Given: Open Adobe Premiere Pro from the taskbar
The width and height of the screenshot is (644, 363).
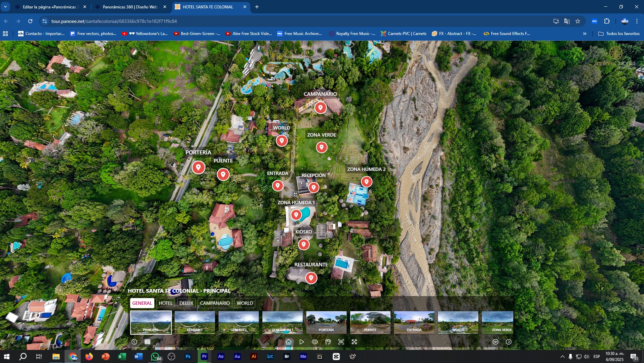Looking at the screenshot, I should pyautogui.click(x=204, y=357).
